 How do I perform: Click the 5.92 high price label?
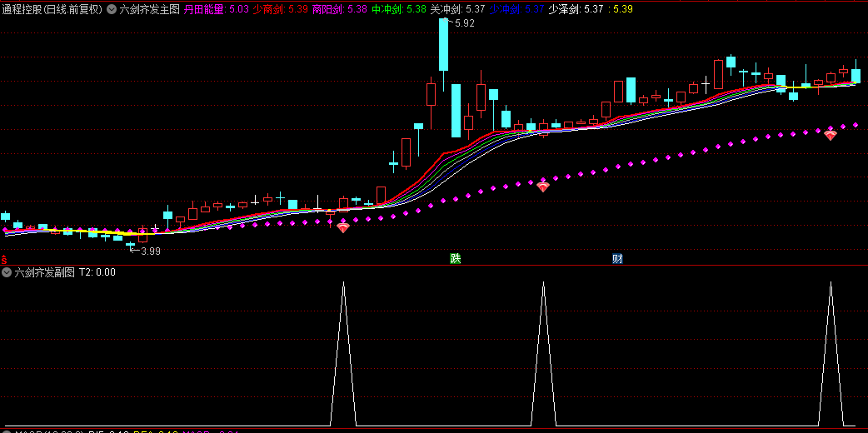[461, 23]
